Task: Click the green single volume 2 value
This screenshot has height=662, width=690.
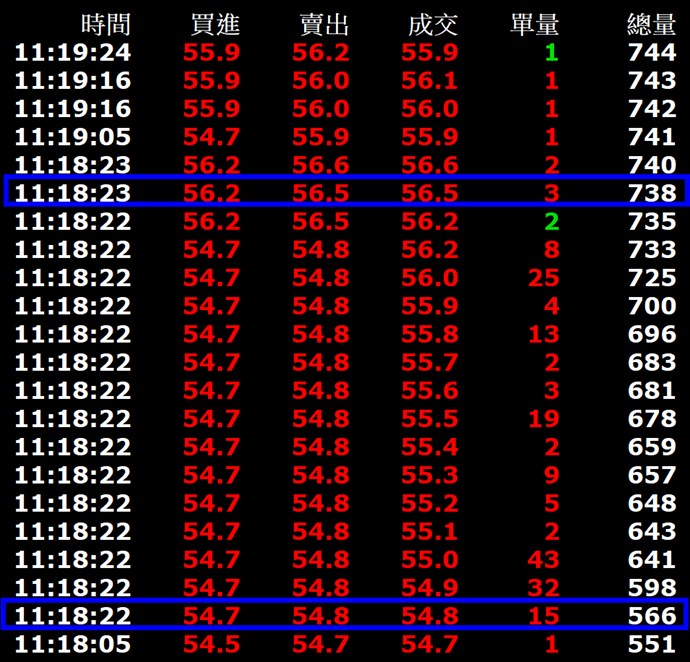Action: click(x=551, y=221)
